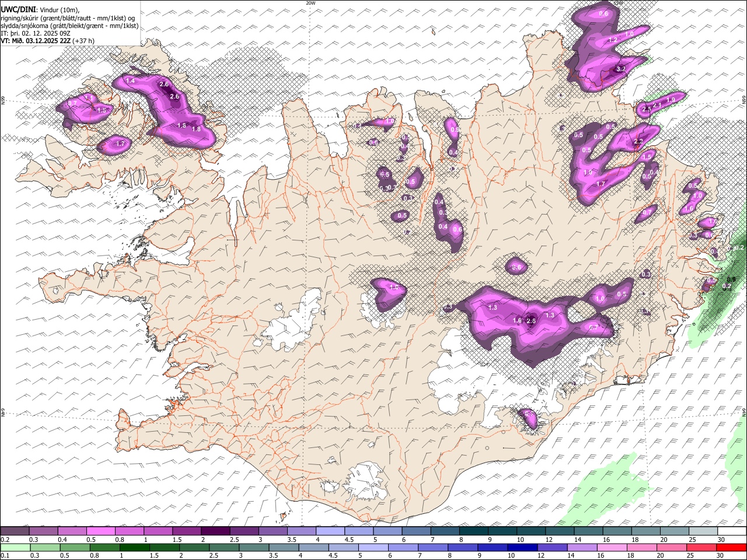This screenshot has width=747, height=560.
Task: Click the '3.2' precipitation value on the map
Action: click(x=621, y=69)
